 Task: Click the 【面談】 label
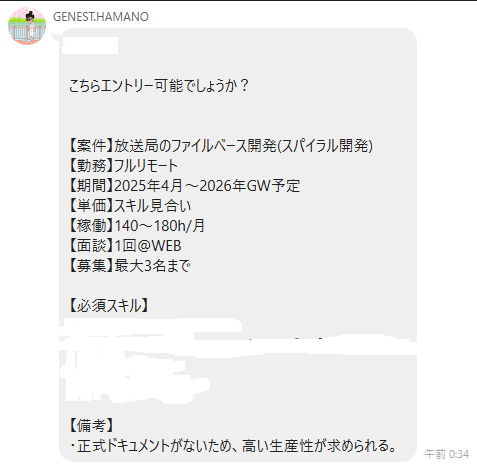(x=91, y=246)
